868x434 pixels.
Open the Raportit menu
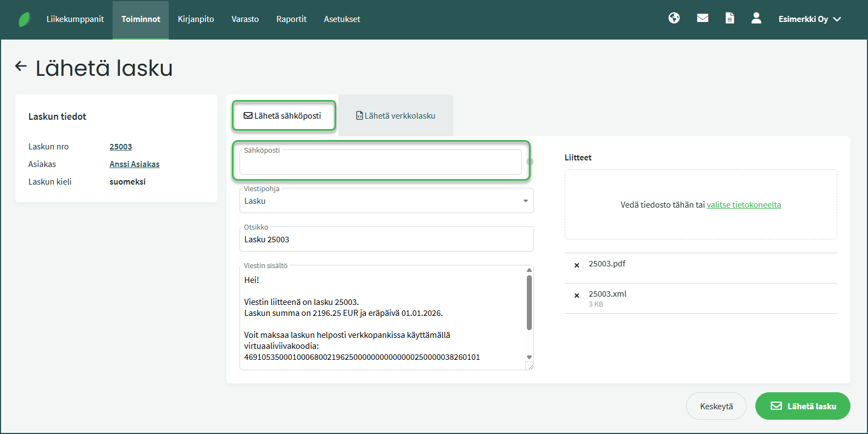click(291, 19)
